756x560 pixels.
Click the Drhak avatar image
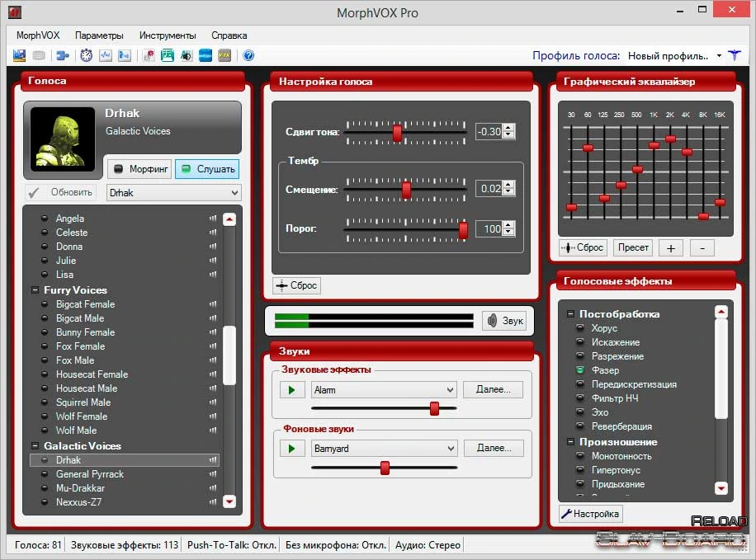[62, 139]
